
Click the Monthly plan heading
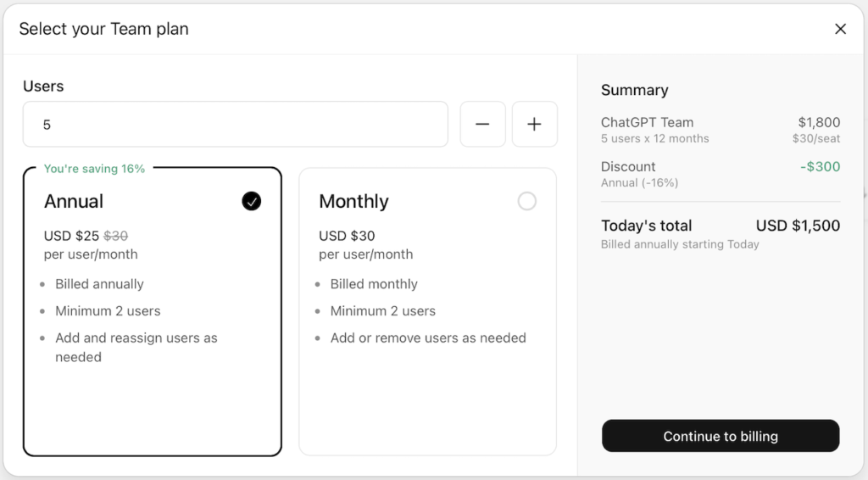[353, 201]
